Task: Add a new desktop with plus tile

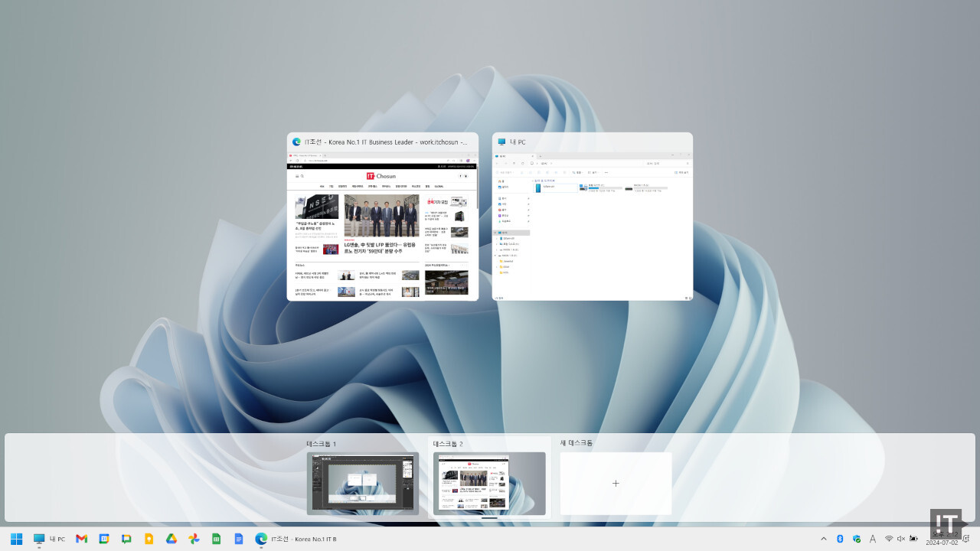Action: pos(616,484)
